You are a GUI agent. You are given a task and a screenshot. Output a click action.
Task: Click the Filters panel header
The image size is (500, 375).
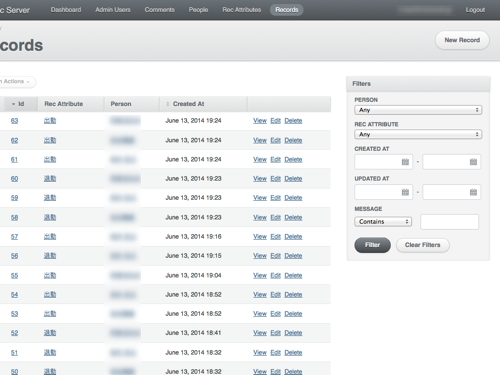tap(418, 84)
